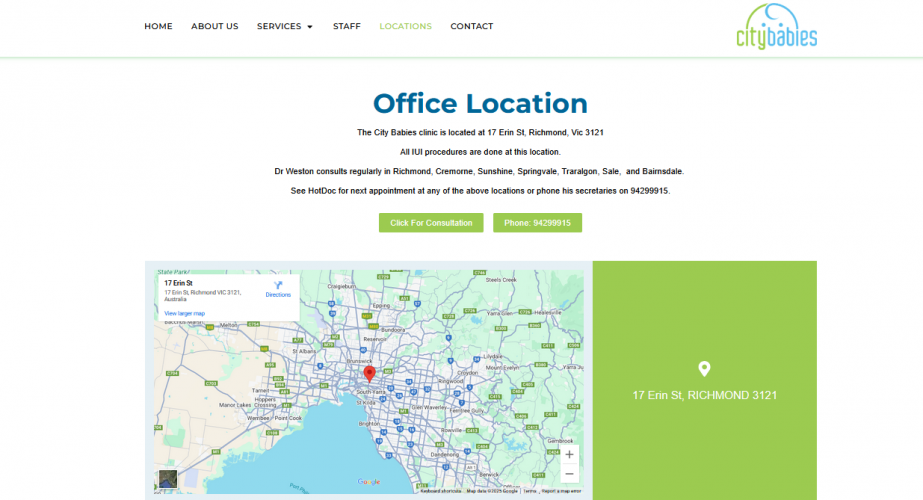Click the red map pin marker

tap(369, 373)
